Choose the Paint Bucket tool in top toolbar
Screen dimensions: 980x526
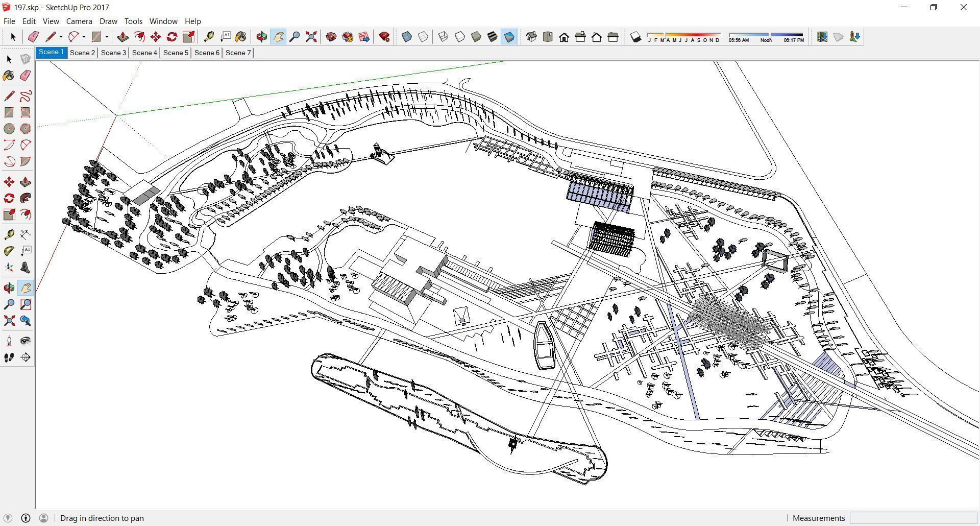240,37
